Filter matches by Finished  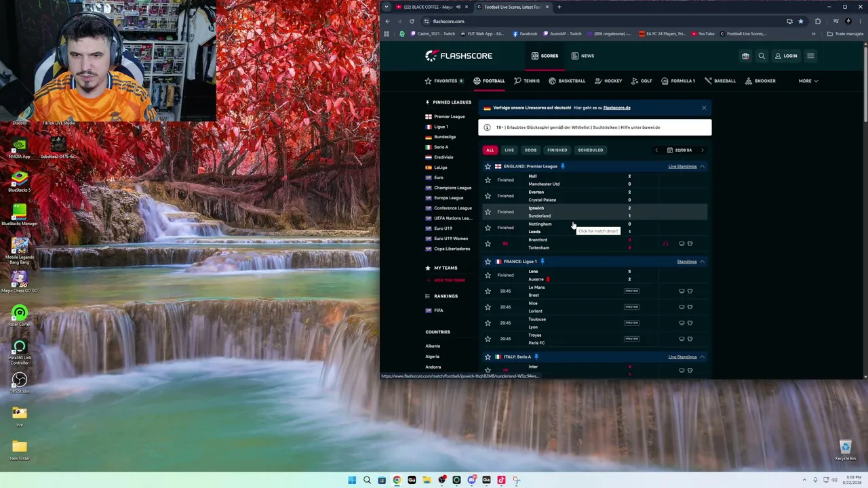557,150
